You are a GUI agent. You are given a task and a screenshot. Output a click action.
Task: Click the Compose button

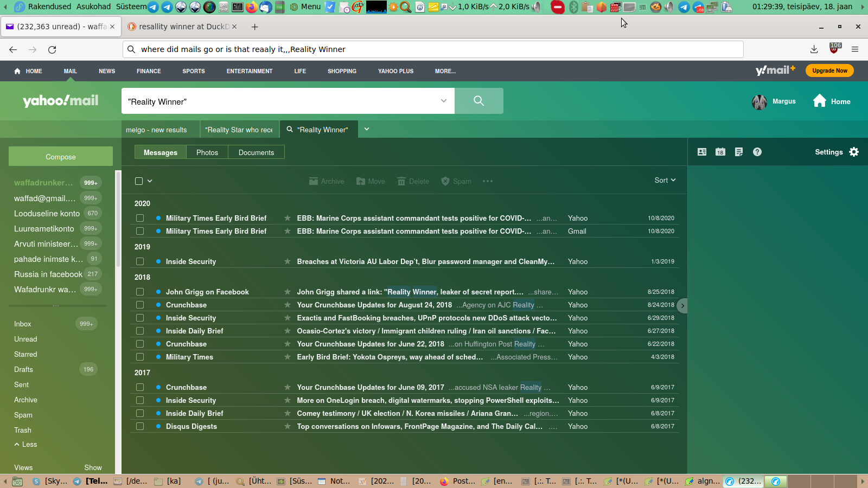(61, 157)
